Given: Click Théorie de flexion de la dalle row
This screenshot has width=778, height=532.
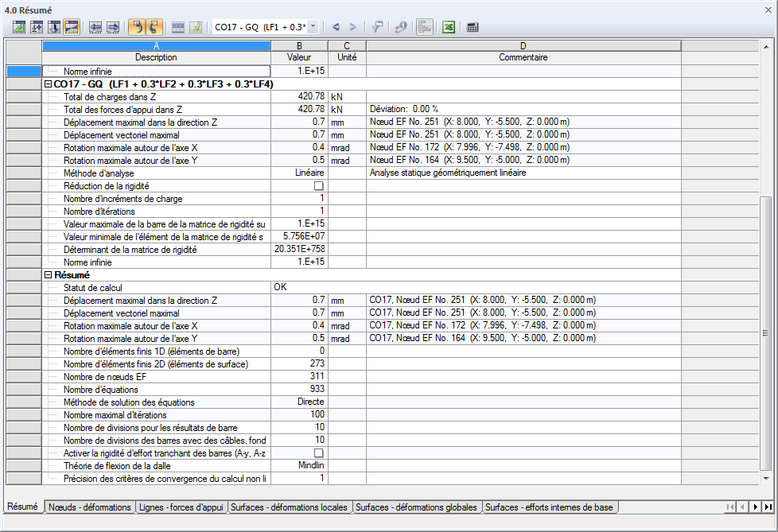Looking at the screenshot, I should 156,466.
